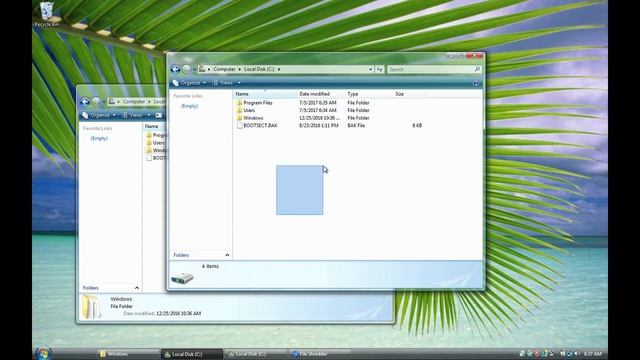Image resolution: width=640 pixels, height=360 pixels.
Task: Click the (Empty) entry under Favorite Links
Action: (189, 106)
